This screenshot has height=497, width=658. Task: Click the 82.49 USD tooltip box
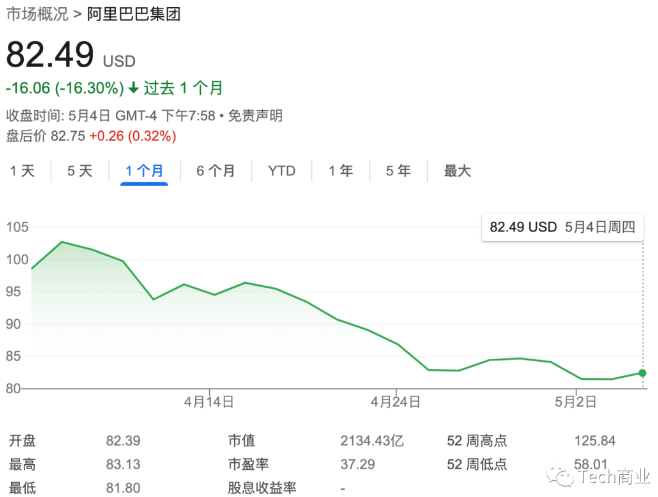(562, 227)
